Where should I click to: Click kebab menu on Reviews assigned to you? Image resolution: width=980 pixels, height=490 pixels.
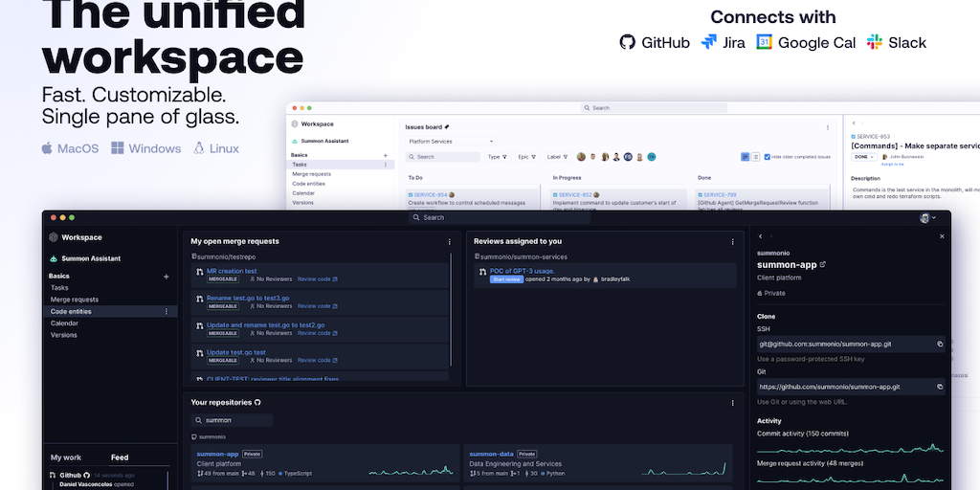[x=732, y=242]
